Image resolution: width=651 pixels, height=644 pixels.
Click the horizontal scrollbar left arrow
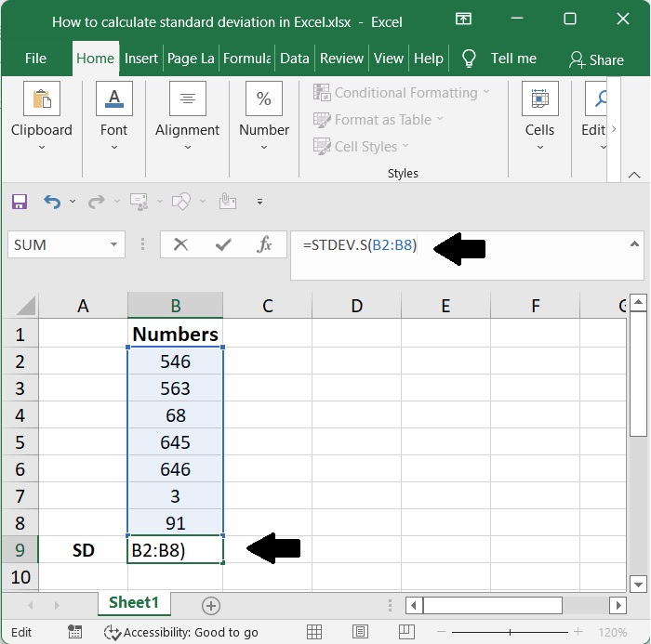click(414, 605)
